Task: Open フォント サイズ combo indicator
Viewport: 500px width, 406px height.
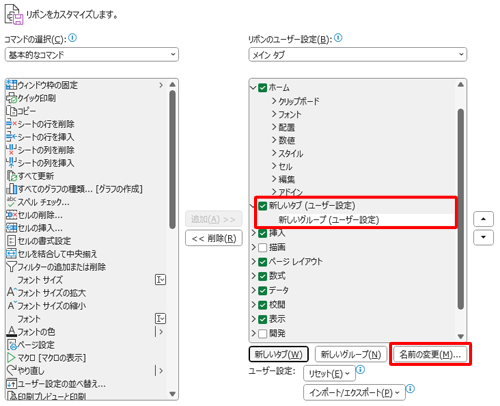Action: [x=160, y=280]
